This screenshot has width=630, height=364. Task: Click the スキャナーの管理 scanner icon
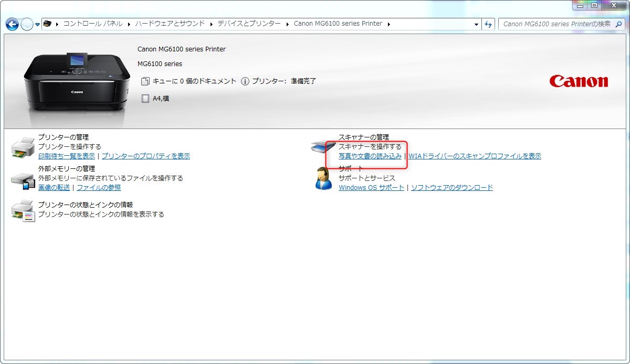[323, 147]
